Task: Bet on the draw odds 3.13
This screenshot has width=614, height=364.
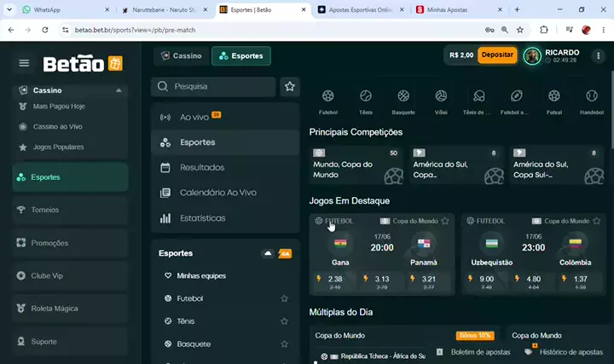Action: [x=381, y=282]
